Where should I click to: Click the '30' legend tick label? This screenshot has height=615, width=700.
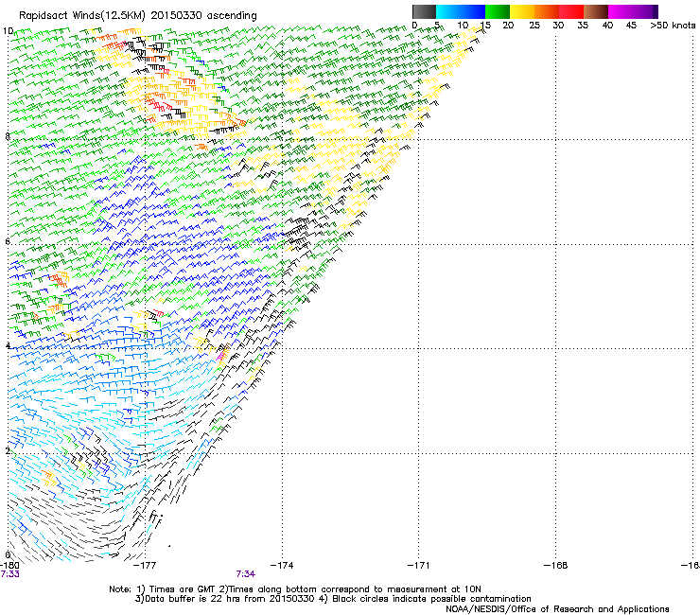tap(558, 26)
